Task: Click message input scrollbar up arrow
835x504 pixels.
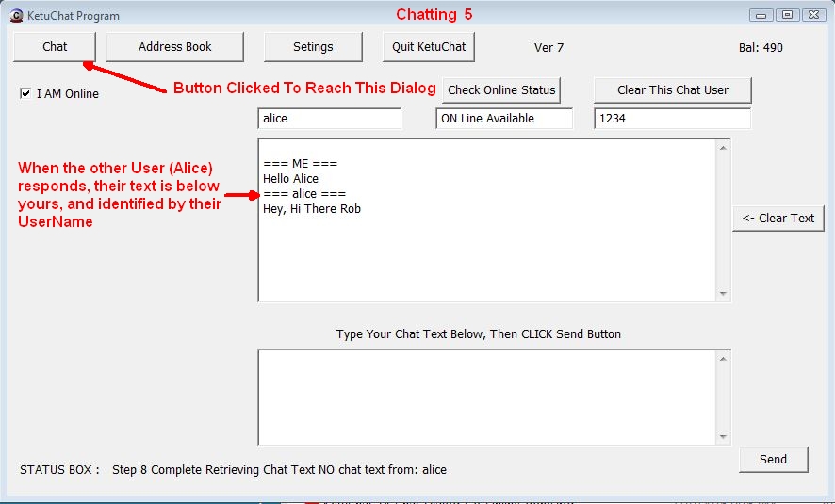Action: click(x=723, y=359)
